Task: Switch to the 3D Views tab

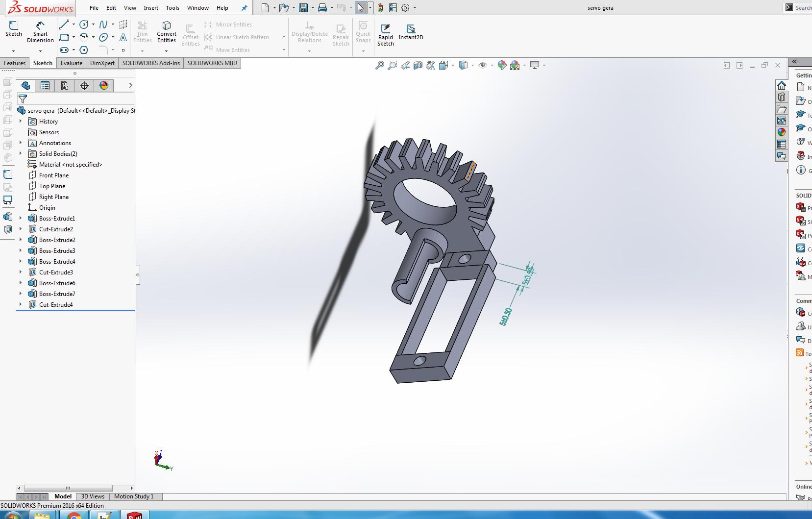Action: tap(93, 496)
